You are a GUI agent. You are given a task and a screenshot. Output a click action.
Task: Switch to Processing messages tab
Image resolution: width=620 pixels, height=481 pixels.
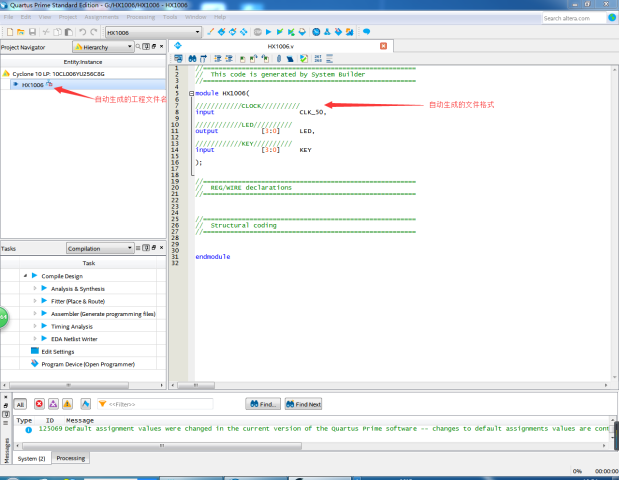[71, 458]
